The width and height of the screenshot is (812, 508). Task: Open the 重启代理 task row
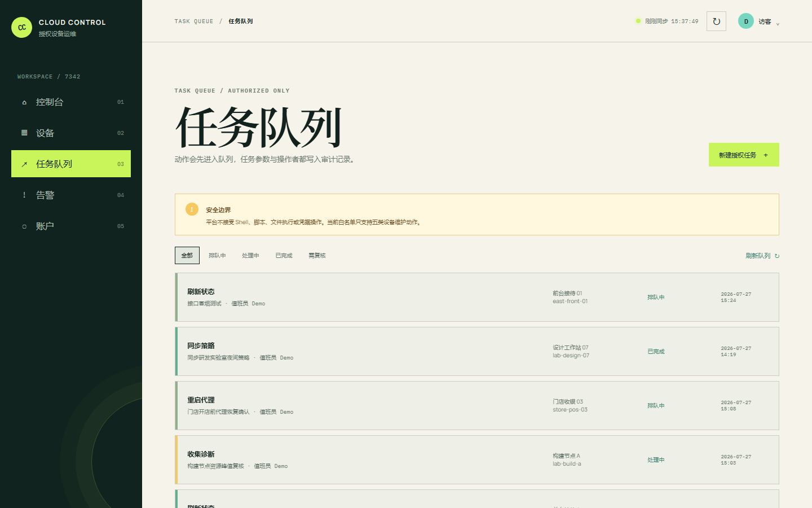click(477, 405)
